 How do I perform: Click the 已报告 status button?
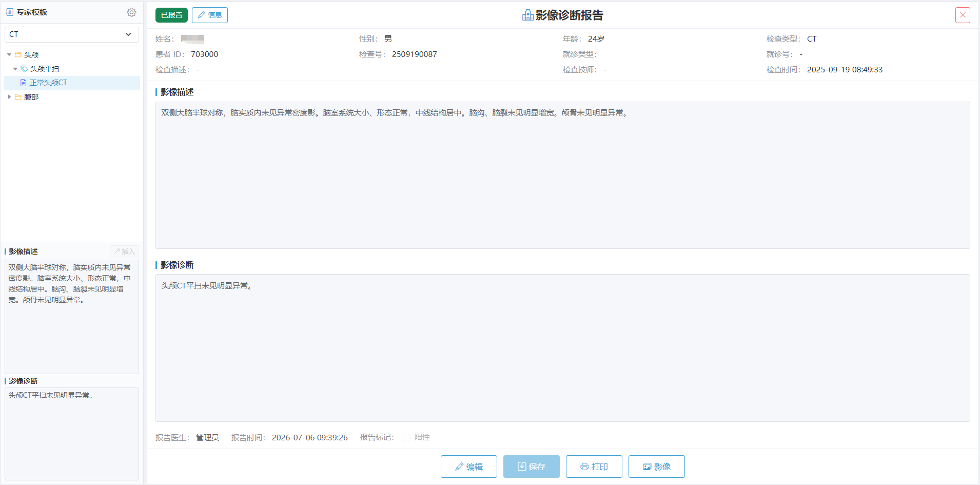click(171, 15)
